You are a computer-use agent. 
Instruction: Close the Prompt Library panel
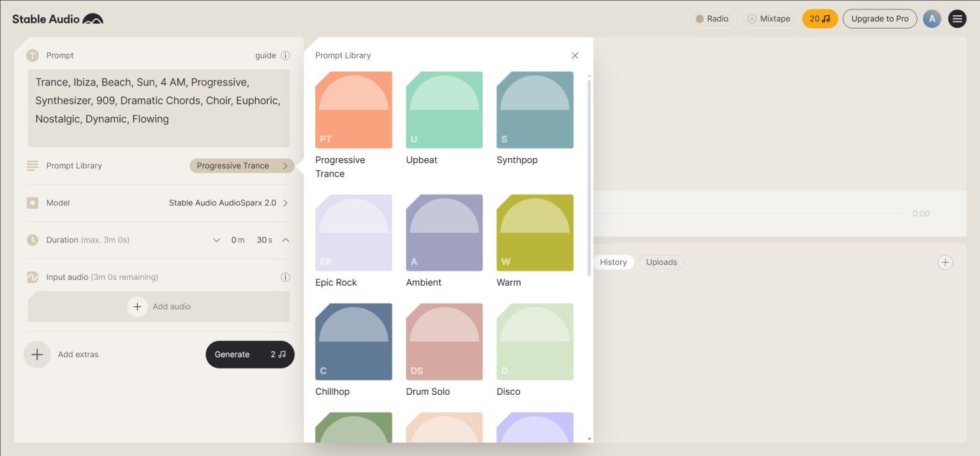point(575,55)
